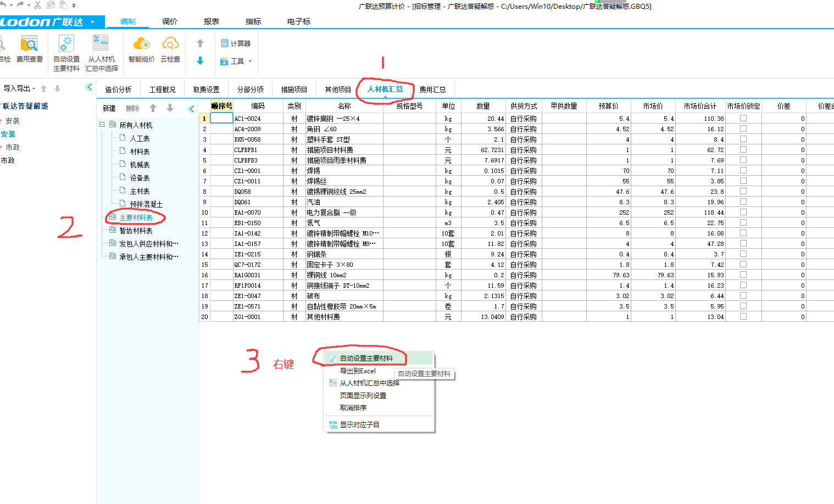Click the 暂估材料表 table icon in tree

[113, 229]
